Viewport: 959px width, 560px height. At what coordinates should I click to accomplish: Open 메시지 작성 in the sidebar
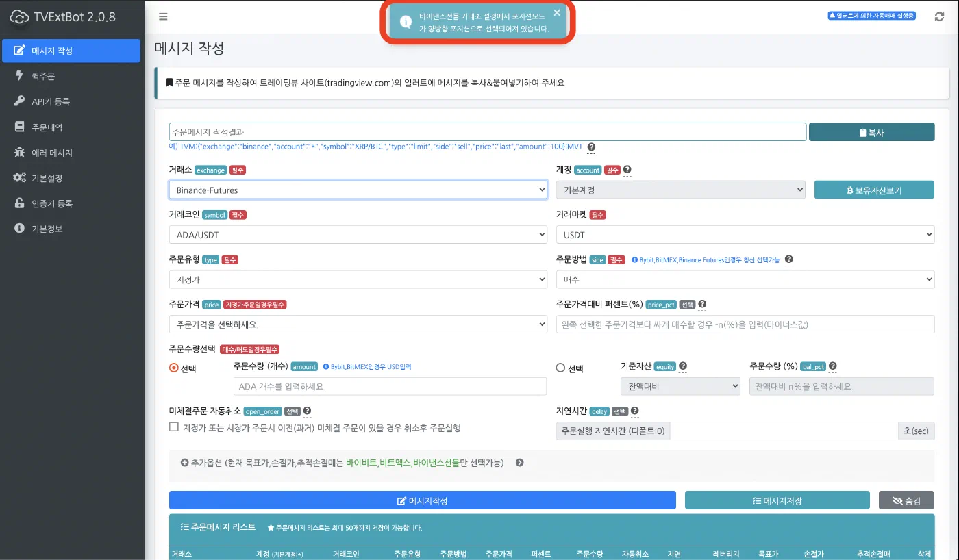point(71,51)
